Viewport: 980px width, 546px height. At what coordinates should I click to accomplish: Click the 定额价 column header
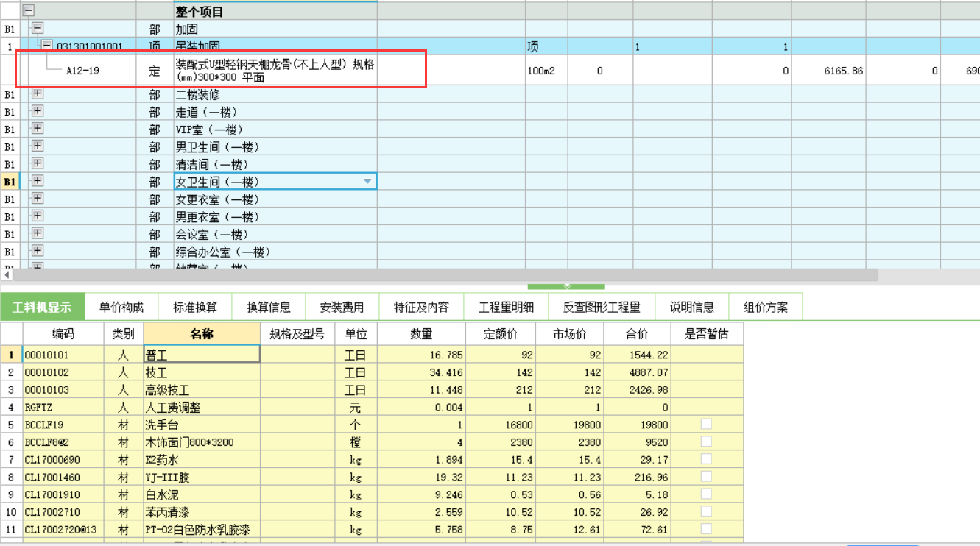click(501, 333)
